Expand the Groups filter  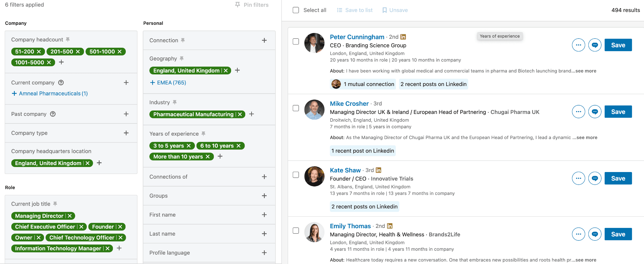coord(264,196)
